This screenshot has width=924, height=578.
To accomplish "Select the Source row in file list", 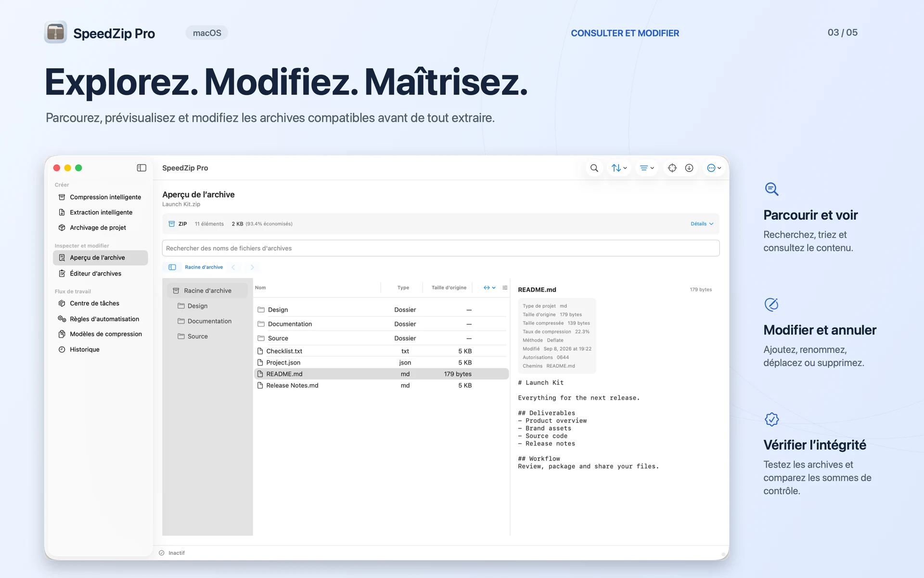I will pyautogui.click(x=381, y=338).
